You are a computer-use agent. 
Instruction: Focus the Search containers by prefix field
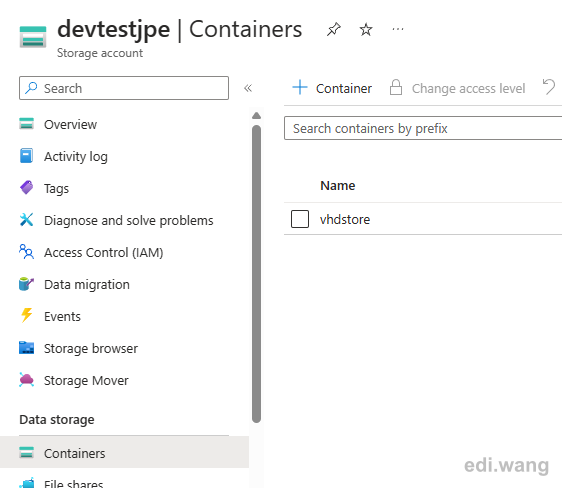tap(423, 128)
